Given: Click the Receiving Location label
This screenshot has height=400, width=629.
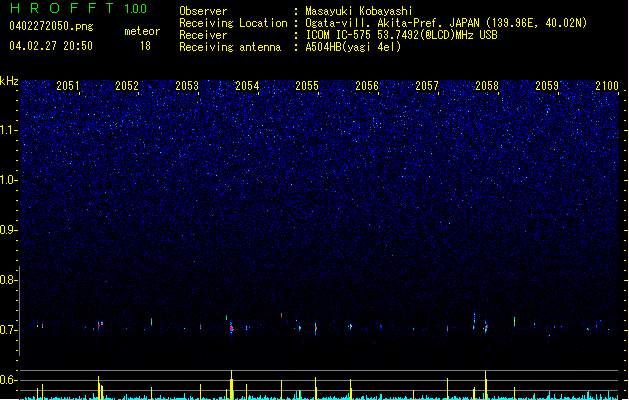Looking at the screenshot, I should click(x=233, y=23).
